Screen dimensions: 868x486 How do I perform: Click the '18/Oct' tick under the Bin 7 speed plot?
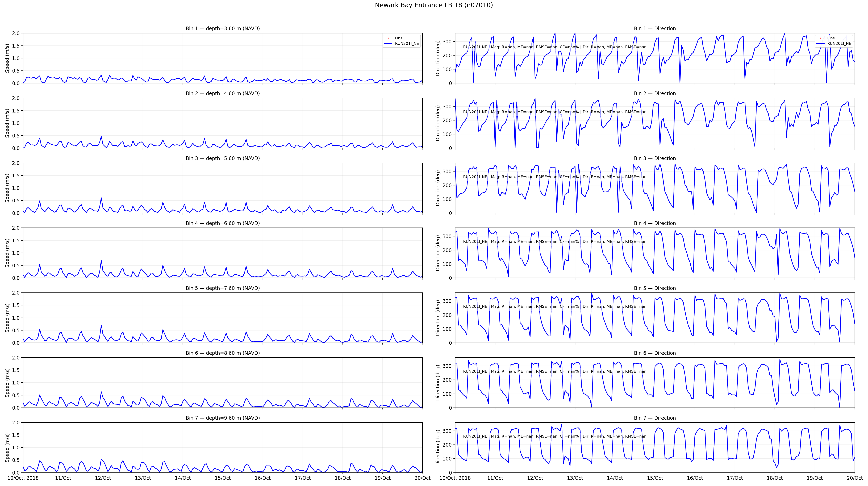point(343,478)
